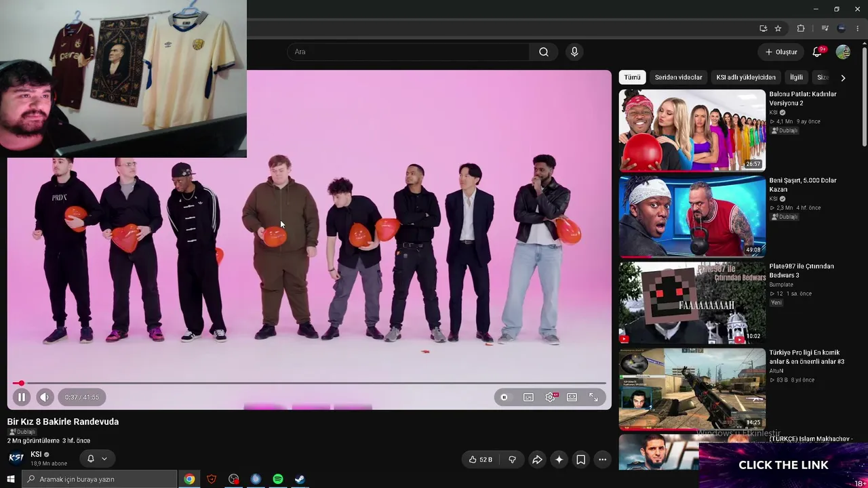
Task: Start voice search with the microphone icon
Action: coord(574,52)
